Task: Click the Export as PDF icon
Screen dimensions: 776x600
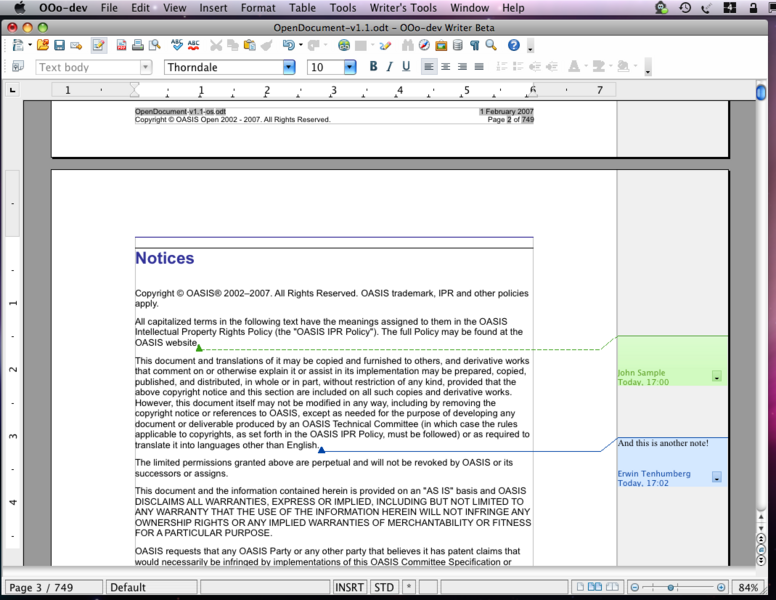Action: (x=122, y=46)
